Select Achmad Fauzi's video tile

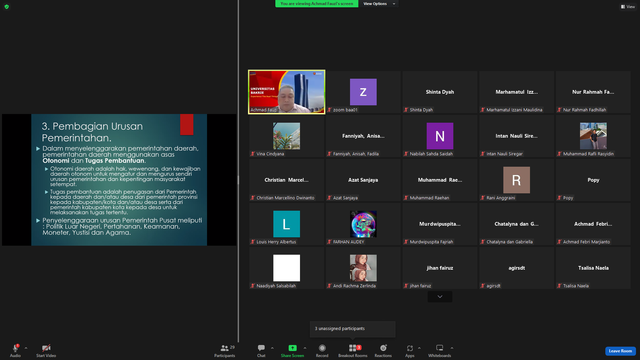[x=287, y=92]
